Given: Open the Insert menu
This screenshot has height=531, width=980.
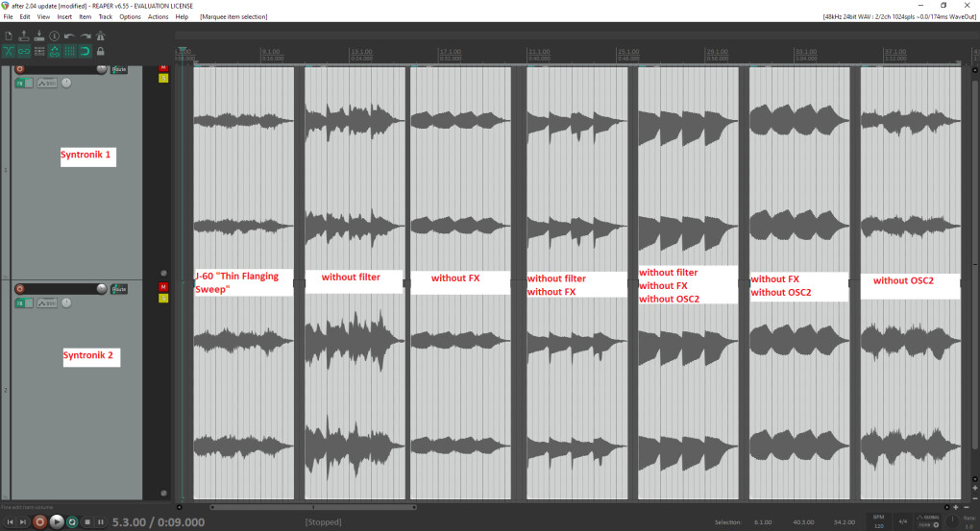Looking at the screenshot, I should 64,17.
